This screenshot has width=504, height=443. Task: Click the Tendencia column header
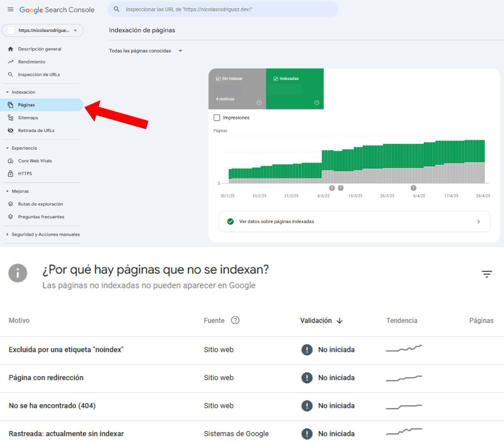[x=402, y=320]
